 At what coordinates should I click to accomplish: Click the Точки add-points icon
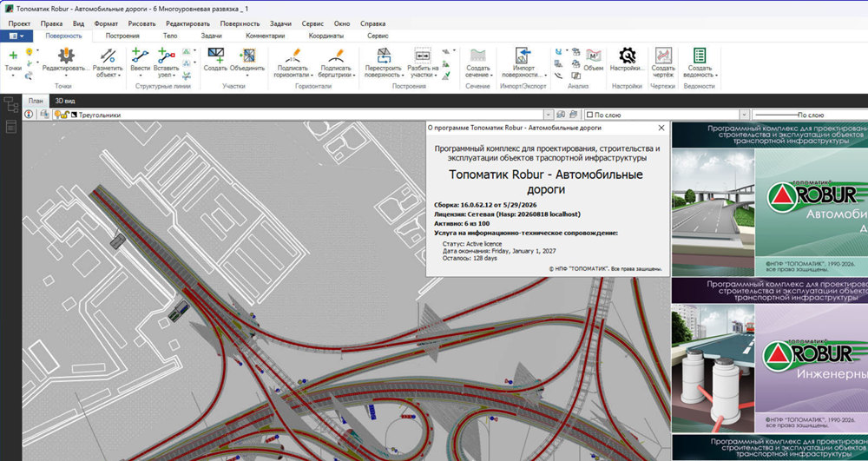point(13,56)
